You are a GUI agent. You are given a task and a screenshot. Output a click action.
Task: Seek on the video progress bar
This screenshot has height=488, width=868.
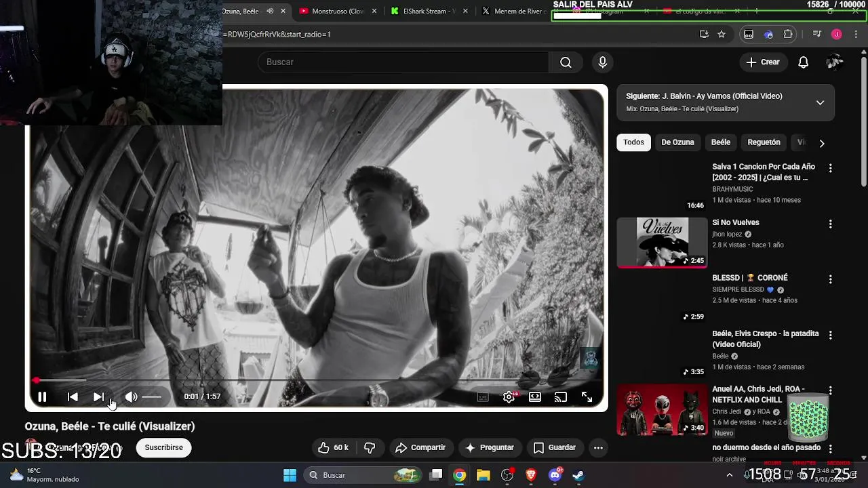click(316, 380)
